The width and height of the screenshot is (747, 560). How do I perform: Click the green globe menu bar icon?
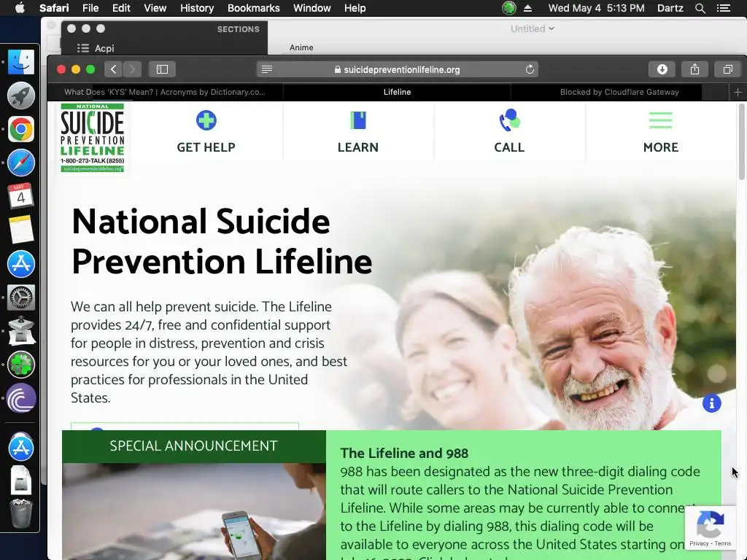[x=508, y=8]
